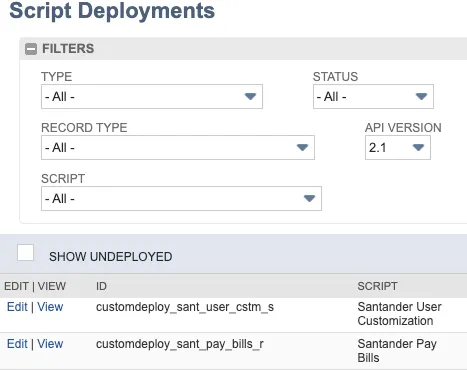
Task: Enable the SHOW UNDEPLOYED checkbox
Action: click(25, 253)
